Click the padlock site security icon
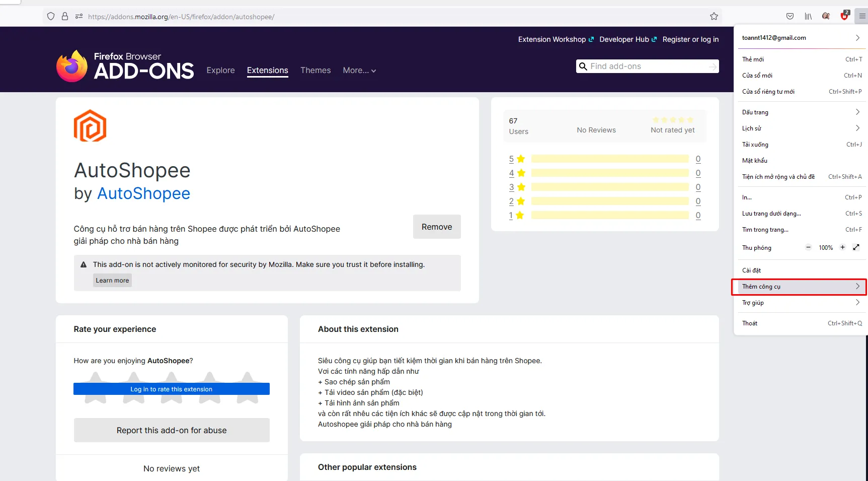 point(65,16)
